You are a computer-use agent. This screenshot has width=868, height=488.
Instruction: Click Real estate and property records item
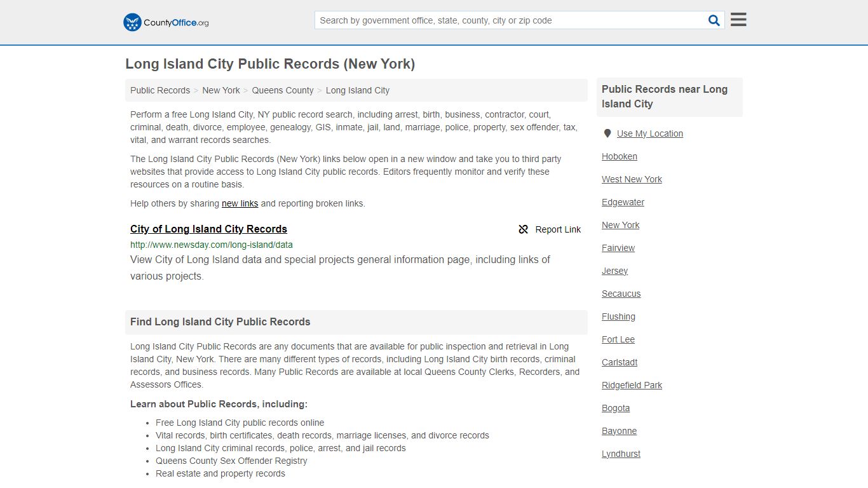(220, 473)
